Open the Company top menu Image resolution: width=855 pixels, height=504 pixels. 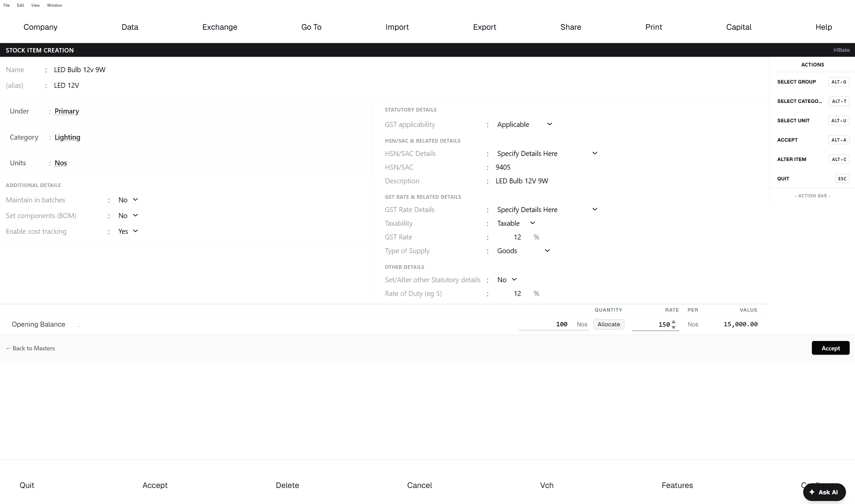(40, 27)
